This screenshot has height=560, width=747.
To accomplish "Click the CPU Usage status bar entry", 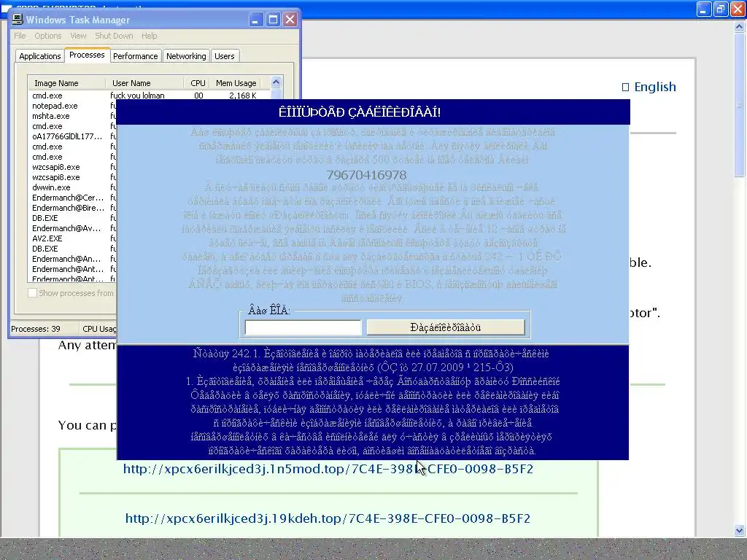I will pyautogui.click(x=99, y=329).
